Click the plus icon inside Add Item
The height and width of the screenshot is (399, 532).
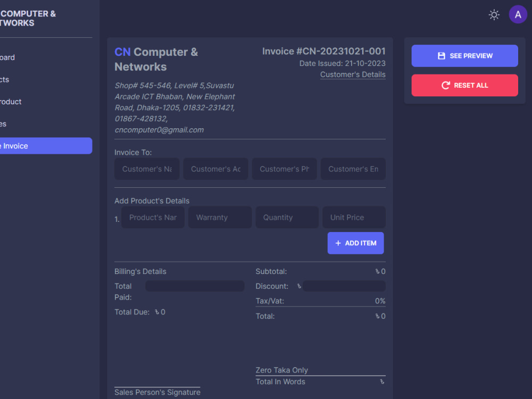[338, 243]
